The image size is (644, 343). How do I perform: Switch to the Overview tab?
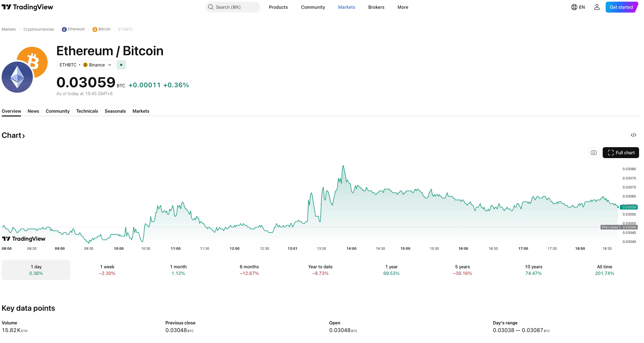11,111
